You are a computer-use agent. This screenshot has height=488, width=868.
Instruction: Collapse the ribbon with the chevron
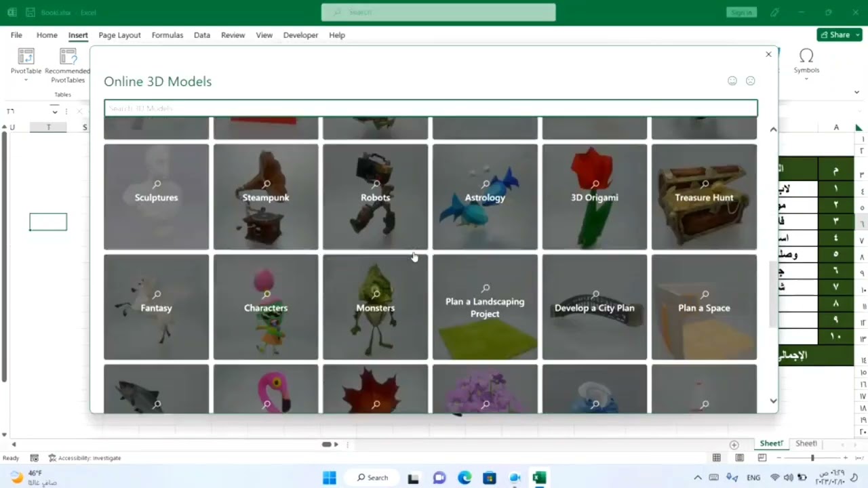coord(857,92)
